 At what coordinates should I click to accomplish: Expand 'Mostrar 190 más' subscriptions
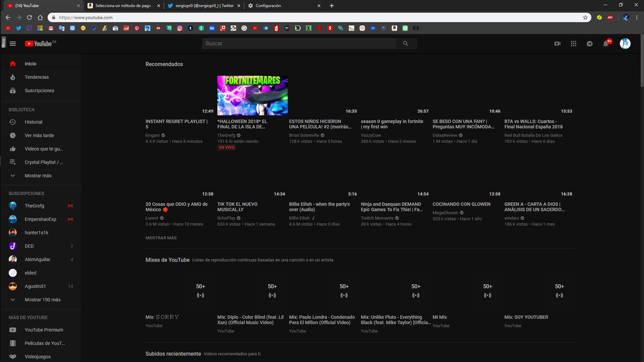point(41,300)
